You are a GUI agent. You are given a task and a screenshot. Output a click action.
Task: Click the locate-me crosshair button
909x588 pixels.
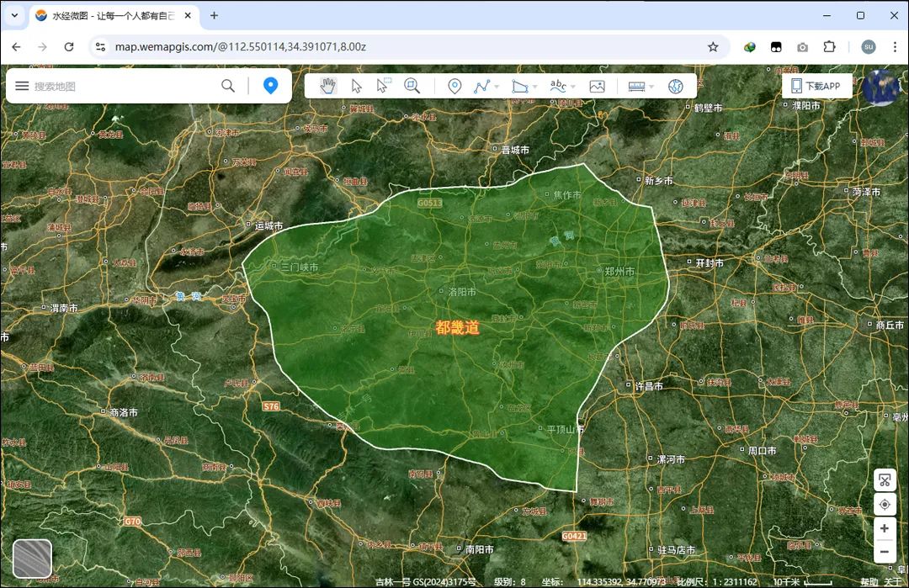885,505
